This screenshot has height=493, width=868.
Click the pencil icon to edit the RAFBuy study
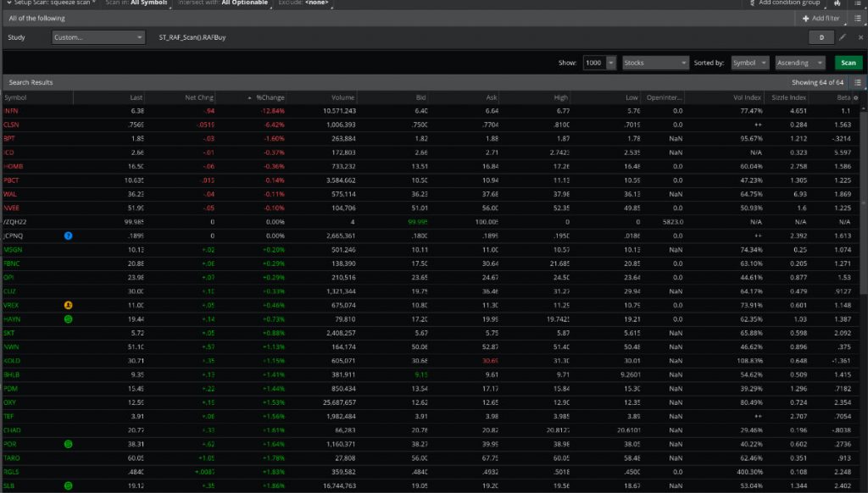843,37
